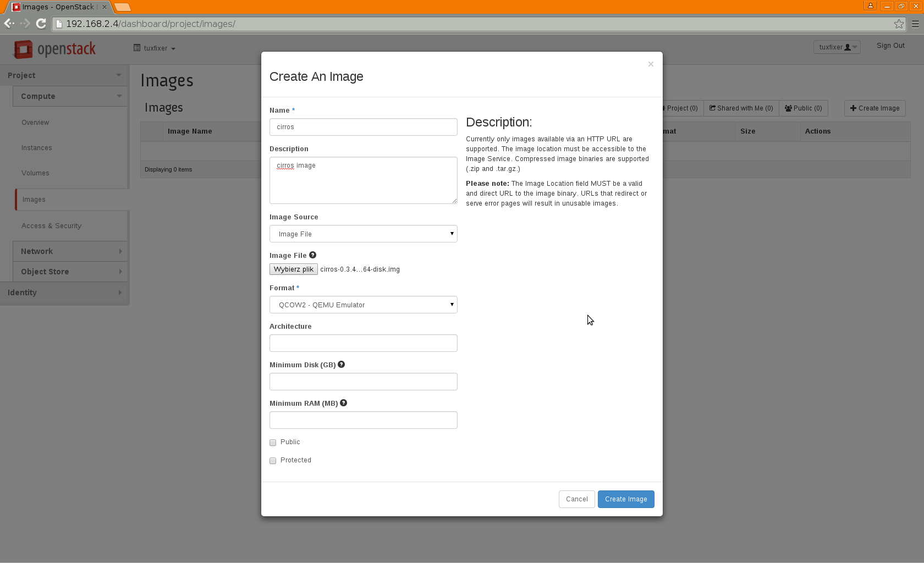The image size is (924, 563).
Task: Open Volumes in the sidebar
Action: pos(35,173)
